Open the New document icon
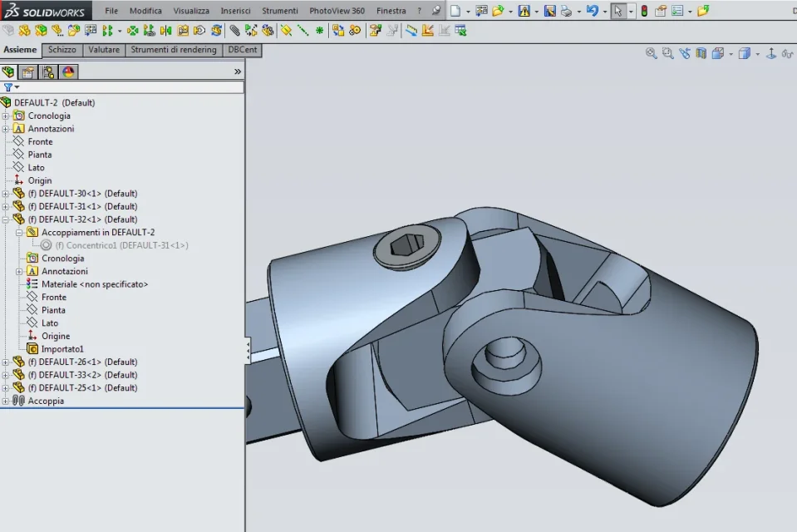 click(x=455, y=11)
